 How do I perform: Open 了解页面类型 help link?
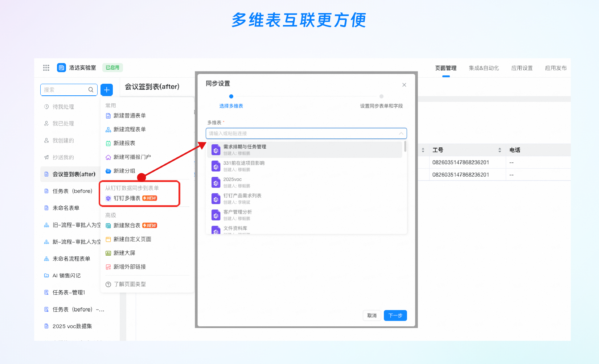pyautogui.click(x=130, y=284)
